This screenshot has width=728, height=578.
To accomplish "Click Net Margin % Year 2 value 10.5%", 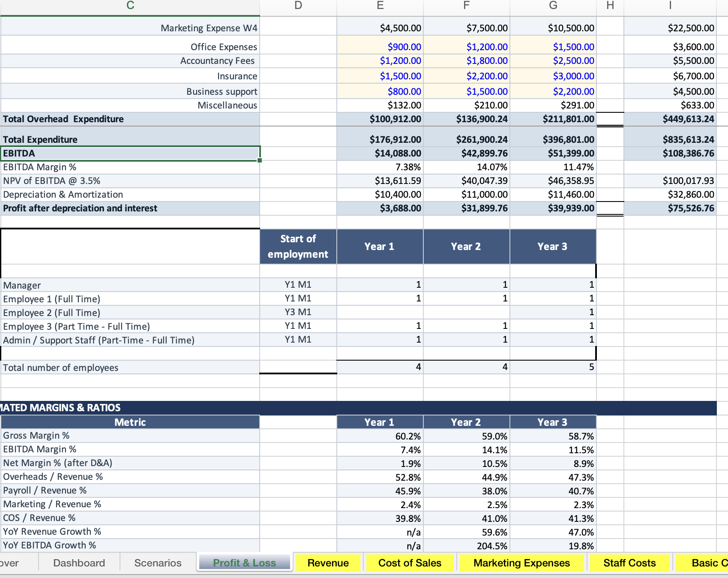I will coord(467,464).
